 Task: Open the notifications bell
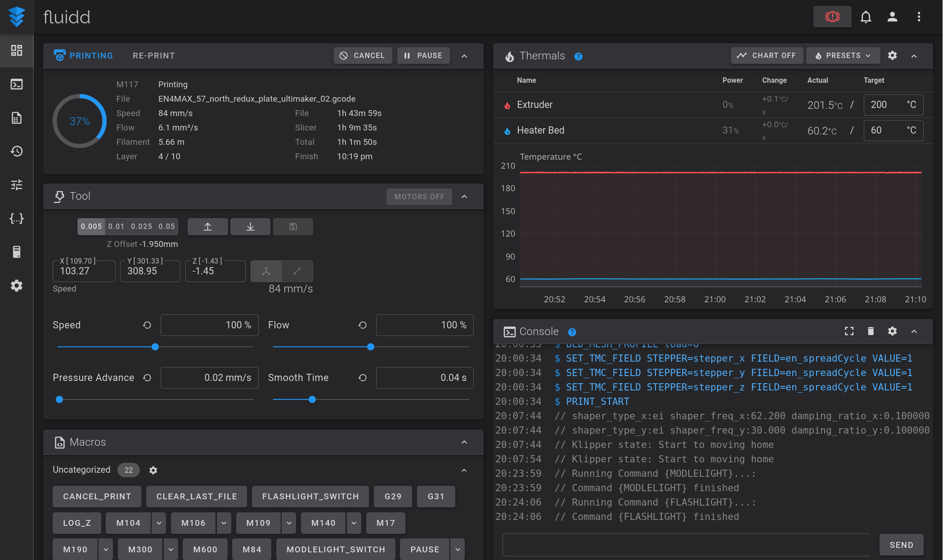pos(866,17)
